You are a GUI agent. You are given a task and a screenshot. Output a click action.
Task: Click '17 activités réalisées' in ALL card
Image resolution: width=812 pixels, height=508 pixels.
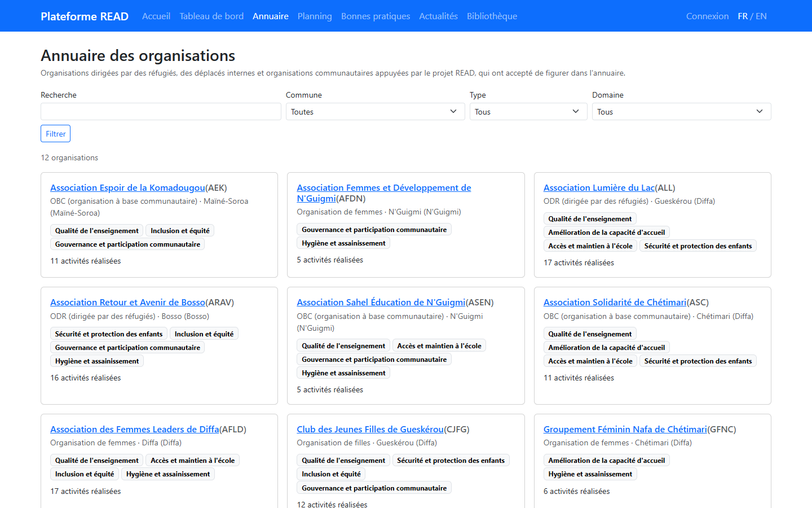[579, 262]
